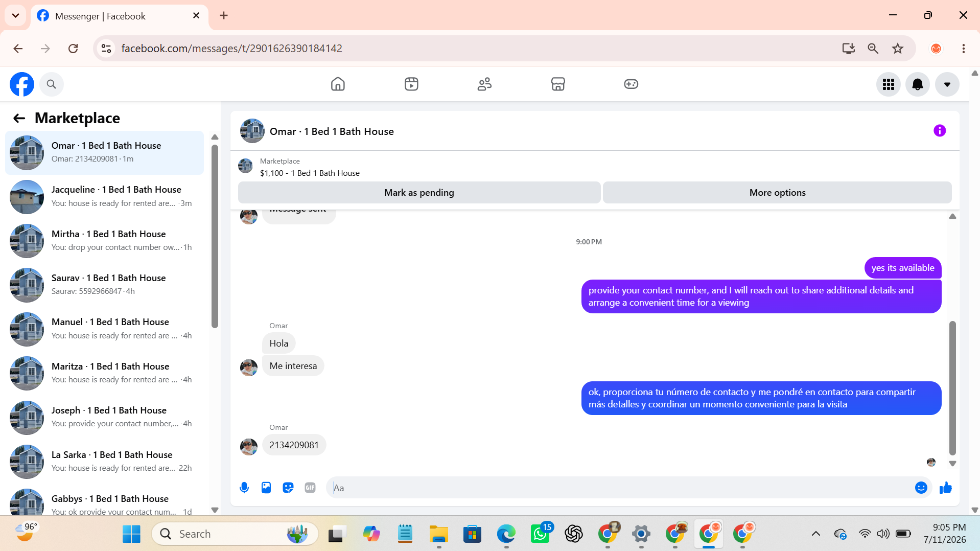Viewport: 980px width, 551px height.
Task: Click the listing thumbnail in Marketplace banner
Action: tap(246, 166)
